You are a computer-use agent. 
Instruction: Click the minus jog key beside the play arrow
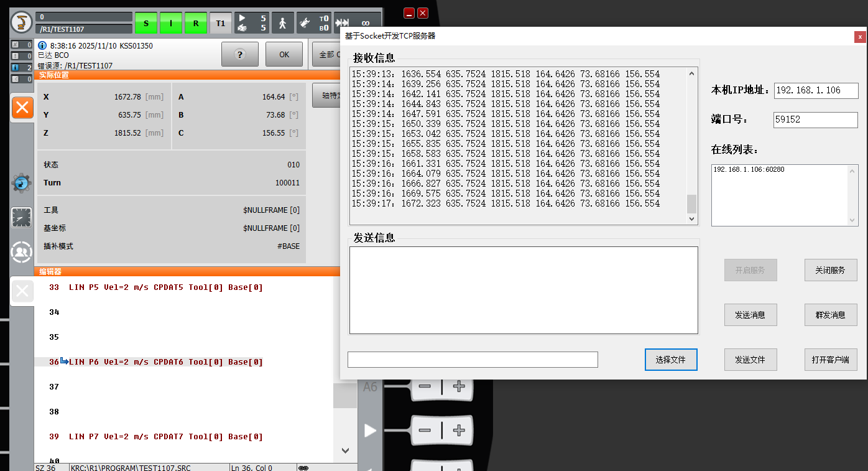[x=425, y=430]
